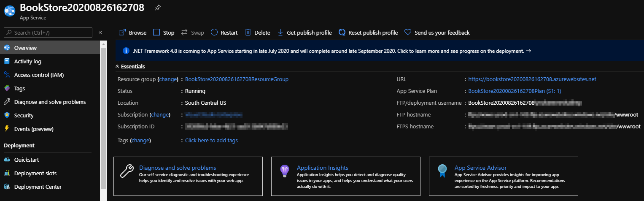The height and width of the screenshot is (201, 644).
Task: Click here to add tags link
Action: [x=211, y=140]
